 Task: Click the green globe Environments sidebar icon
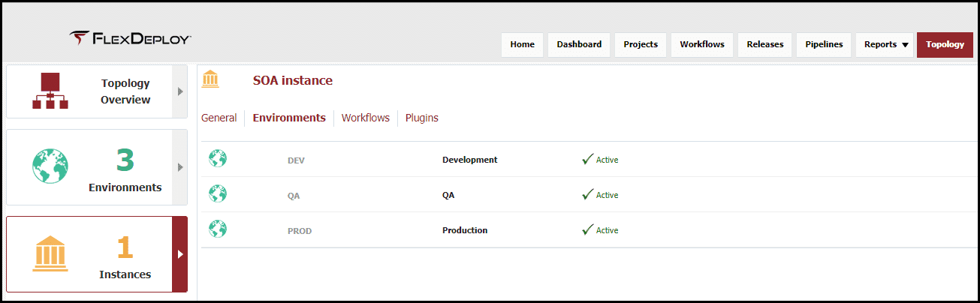pyautogui.click(x=50, y=166)
